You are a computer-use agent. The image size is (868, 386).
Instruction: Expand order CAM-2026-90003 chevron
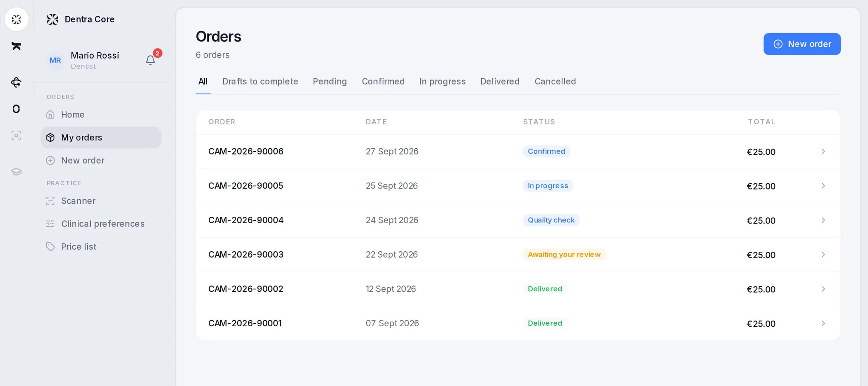(x=823, y=255)
